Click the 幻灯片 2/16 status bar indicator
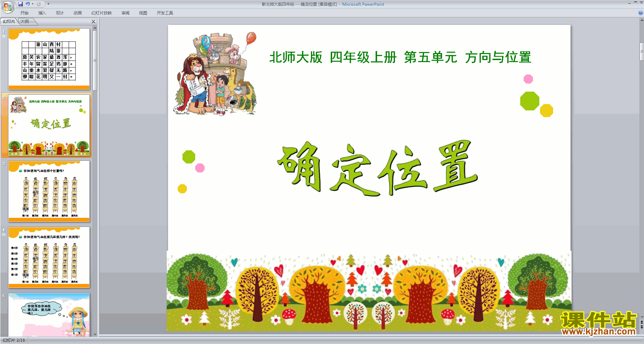This screenshot has width=644, height=344. (14, 340)
